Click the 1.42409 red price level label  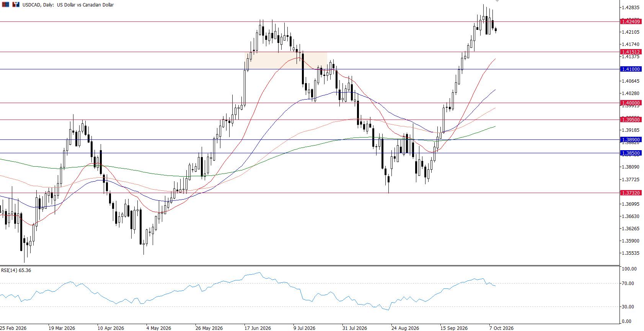tap(631, 22)
